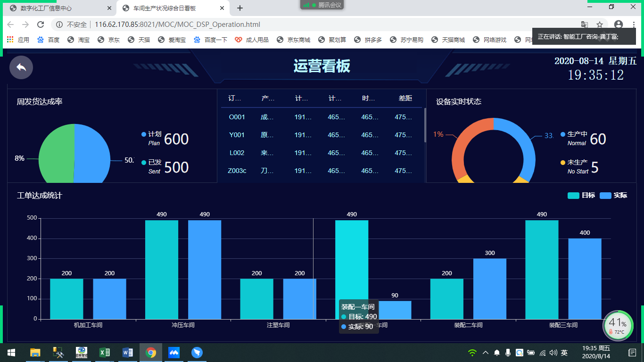Toggle the 未生产 No Start legend item
The width and height of the screenshot is (644, 362).
[574, 166]
